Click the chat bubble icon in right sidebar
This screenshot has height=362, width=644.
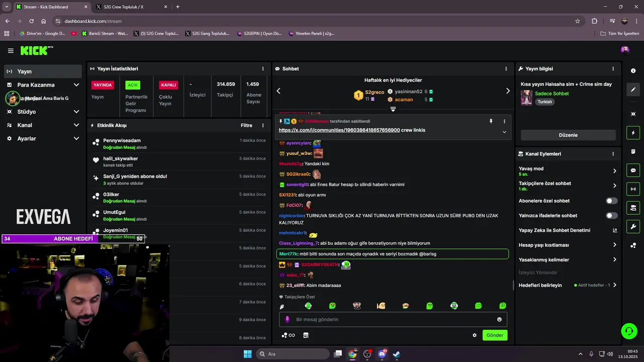click(x=633, y=170)
